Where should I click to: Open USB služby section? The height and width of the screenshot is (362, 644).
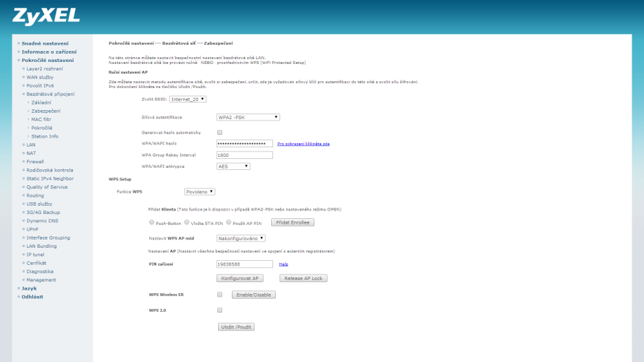click(x=39, y=204)
